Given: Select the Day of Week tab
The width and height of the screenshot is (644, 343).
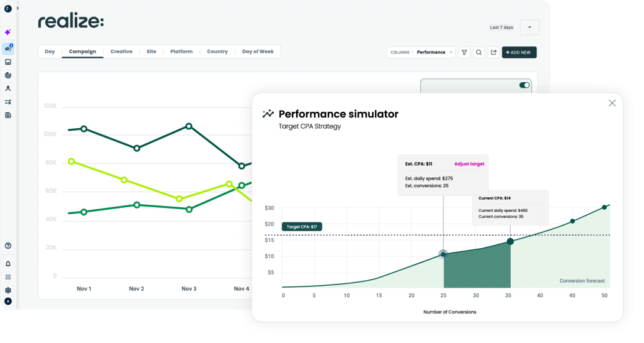Looking at the screenshot, I should (x=257, y=52).
